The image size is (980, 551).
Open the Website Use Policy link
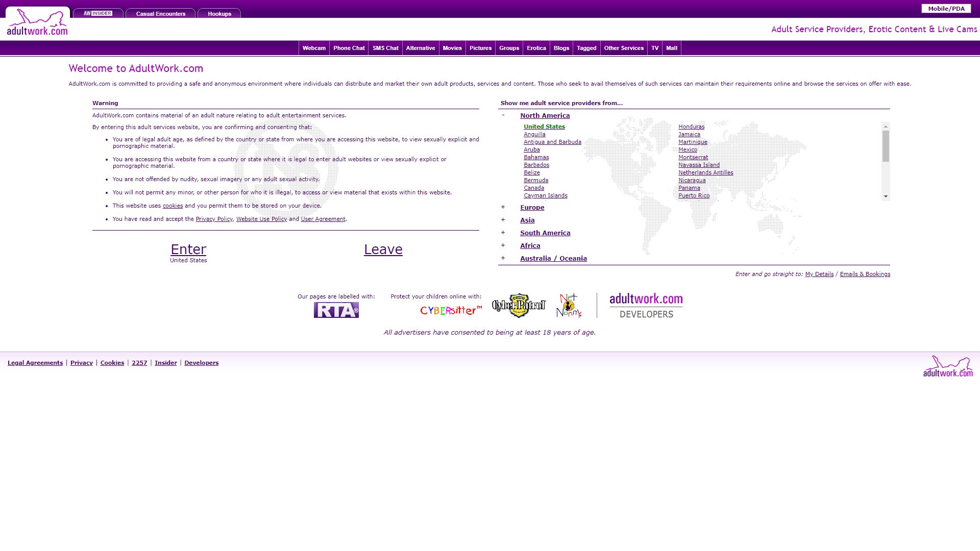(261, 219)
